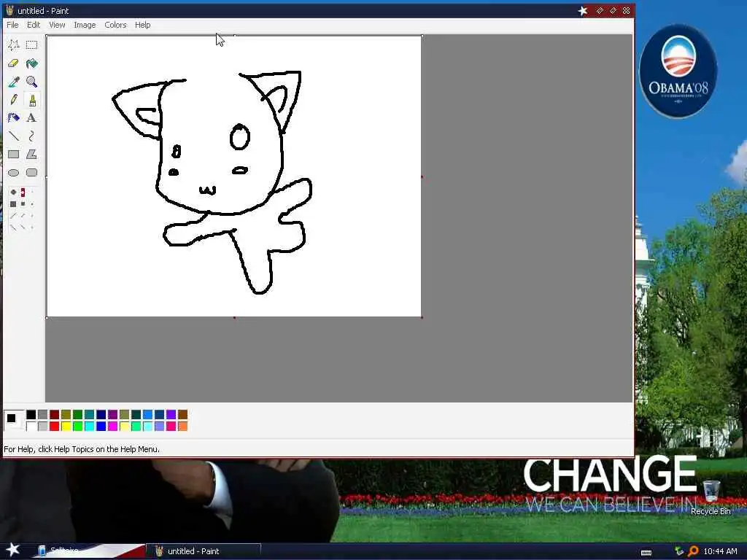Open the Help menu

(x=142, y=25)
